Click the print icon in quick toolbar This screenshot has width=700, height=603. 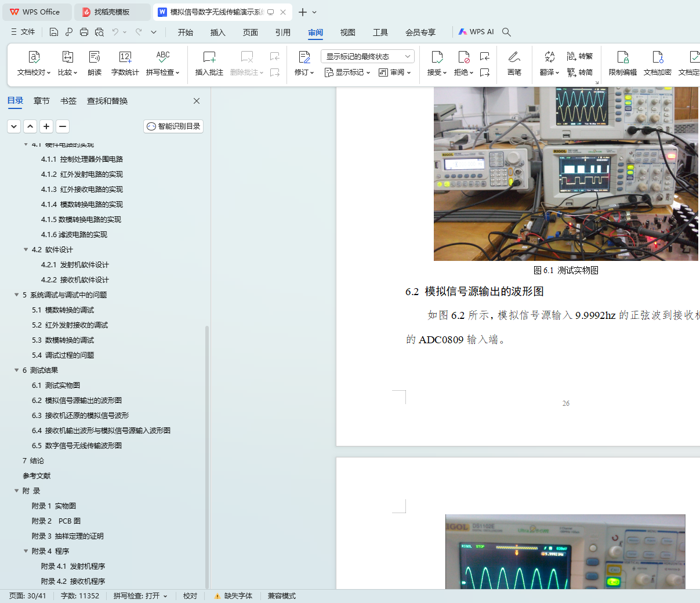[x=84, y=32]
